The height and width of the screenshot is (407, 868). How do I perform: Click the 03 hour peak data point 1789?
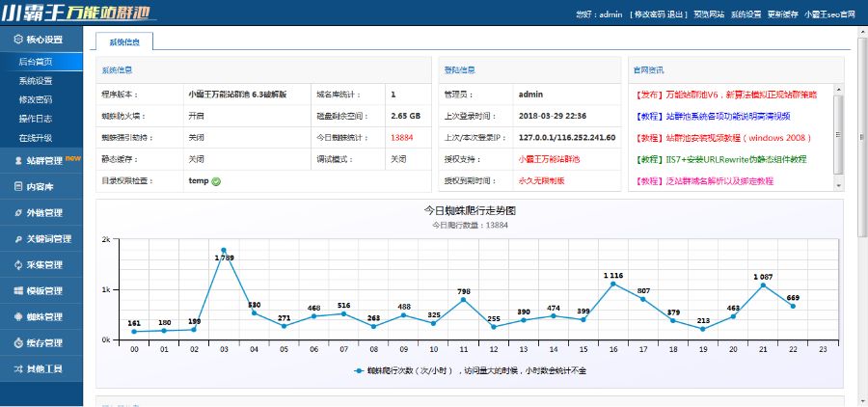(x=224, y=251)
